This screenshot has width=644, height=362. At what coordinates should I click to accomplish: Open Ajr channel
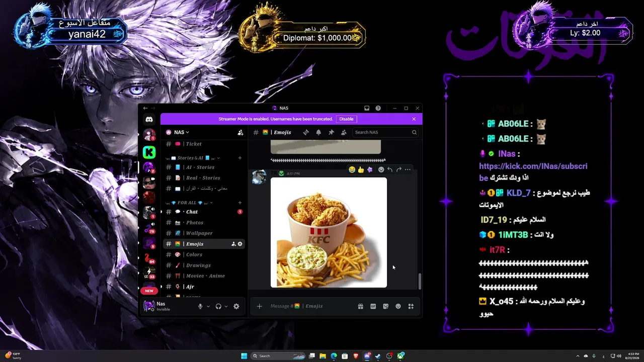point(204,287)
